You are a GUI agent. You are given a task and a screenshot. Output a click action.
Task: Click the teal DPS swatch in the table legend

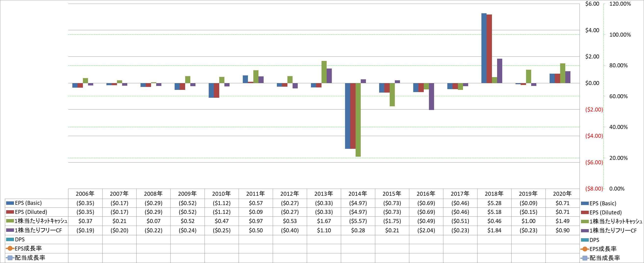[10, 239]
